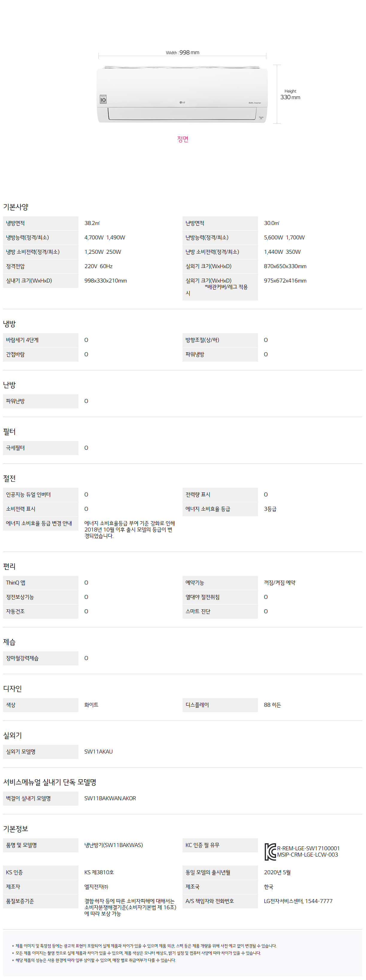This screenshot has width=366, height=980.
Task: Select the 정면 front view label
Action: tap(183, 139)
